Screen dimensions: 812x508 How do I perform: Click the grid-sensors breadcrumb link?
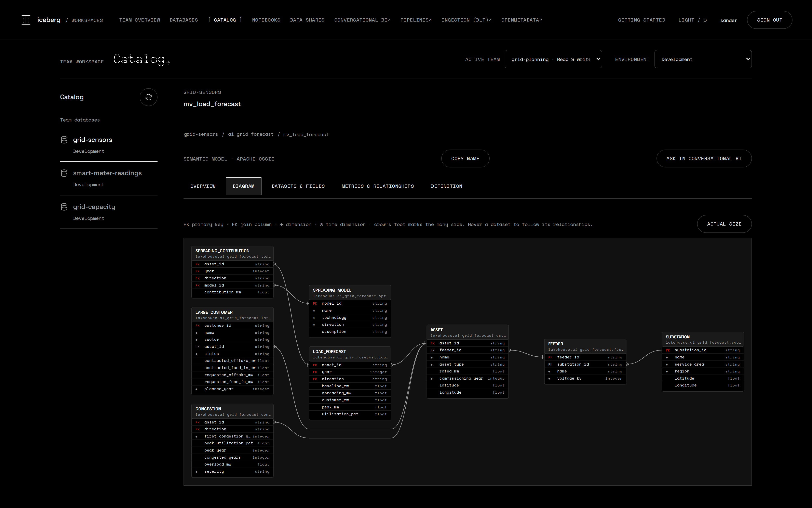(x=201, y=134)
